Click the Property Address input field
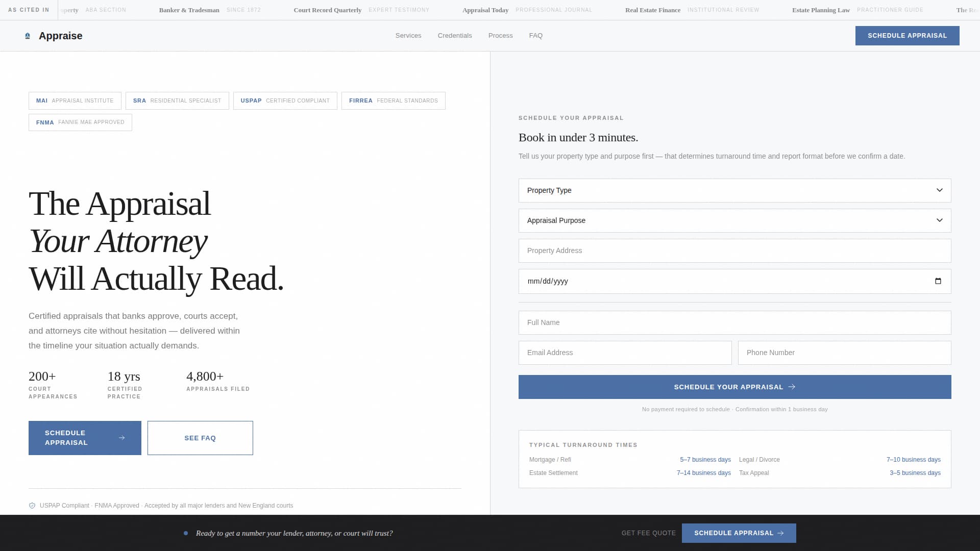The width and height of the screenshot is (980, 551). [x=734, y=251]
